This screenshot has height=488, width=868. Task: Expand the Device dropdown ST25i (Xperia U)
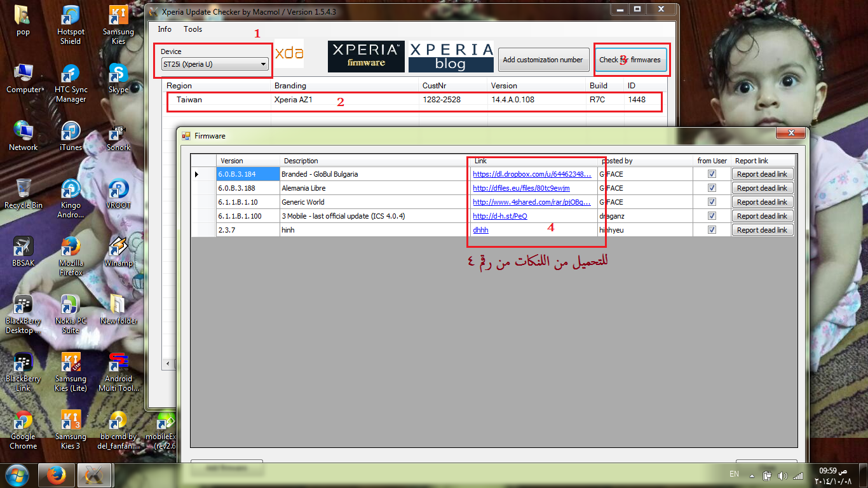point(215,64)
